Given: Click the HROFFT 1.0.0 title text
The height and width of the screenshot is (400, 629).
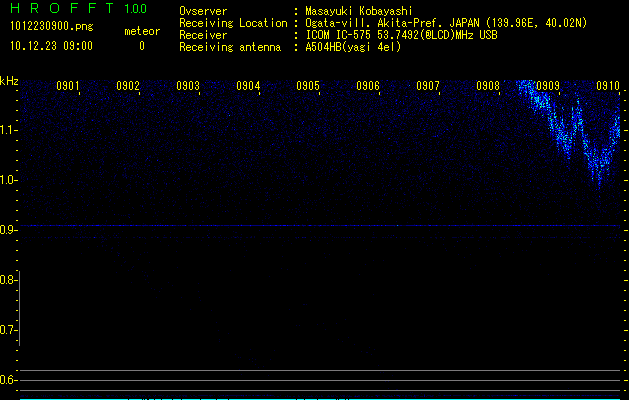Looking at the screenshot, I should [x=78, y=8].
